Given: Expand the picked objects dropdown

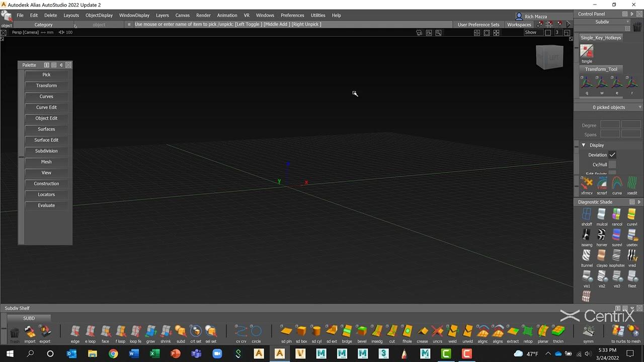Looking at the screenshot, I should 640,107.
